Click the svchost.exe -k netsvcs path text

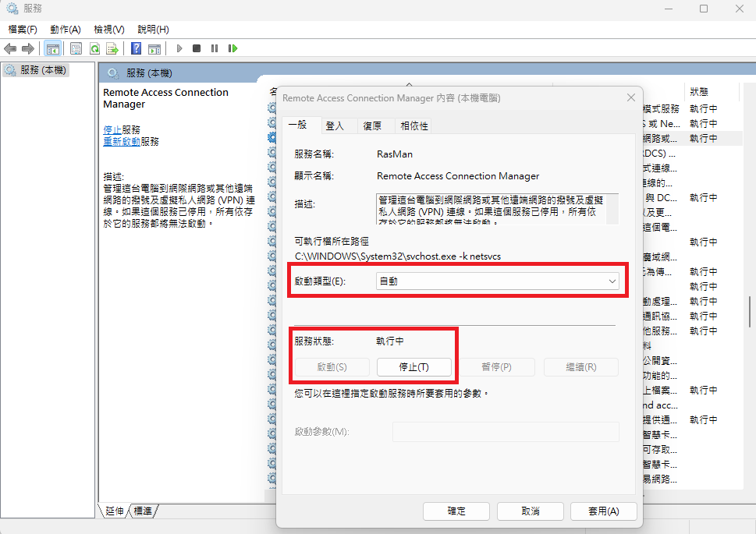398,256
